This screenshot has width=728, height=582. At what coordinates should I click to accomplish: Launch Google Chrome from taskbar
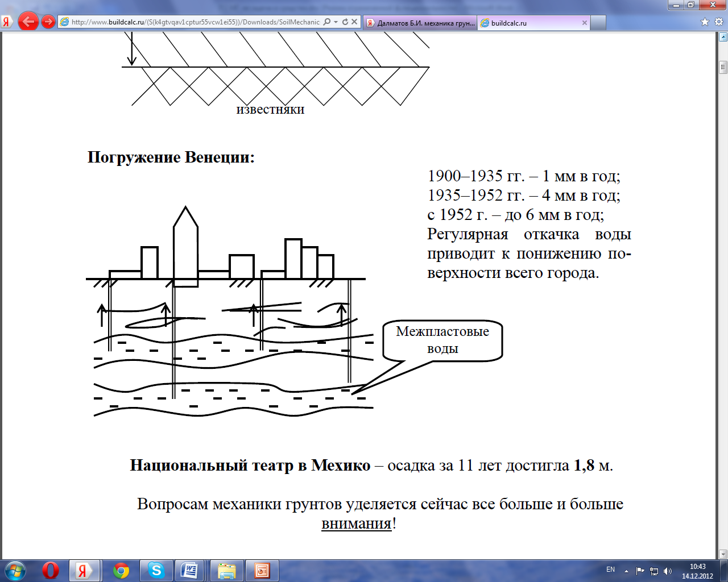[121, 570]
